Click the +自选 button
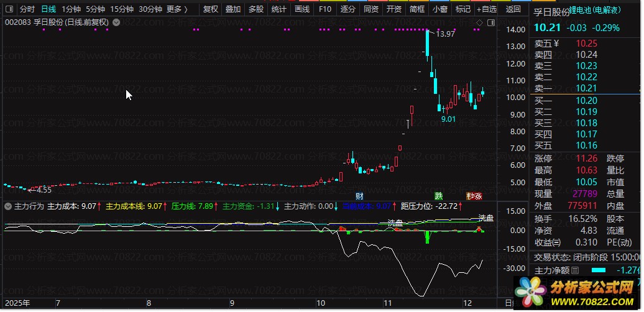Viewport: 644px width, 312px height. tap(486, 9)
